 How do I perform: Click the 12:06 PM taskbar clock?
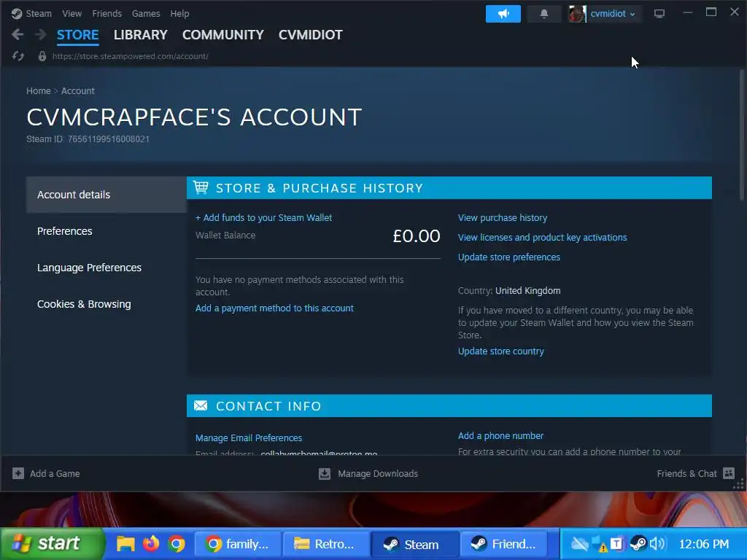pyautogui.click(x=703, y=544)
